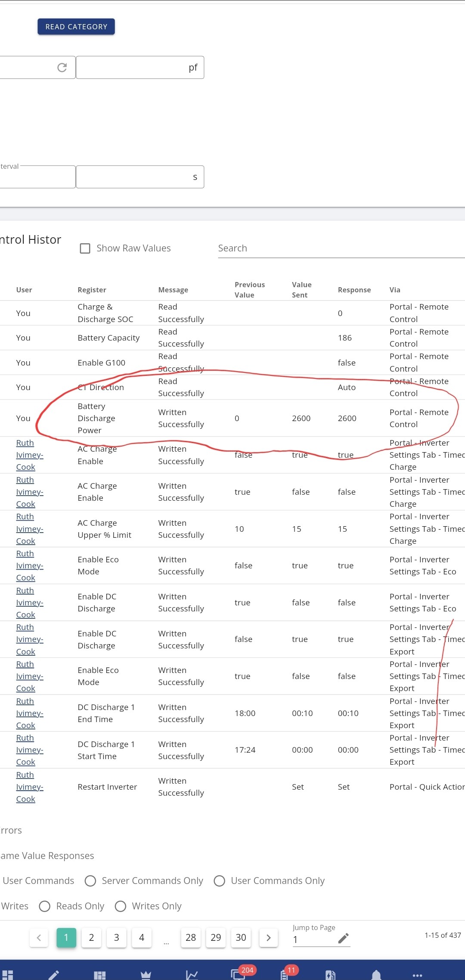This screenshot has width=465, height=980.
Task: Open the chart graph icon in bottom bar
Action: 192,974
